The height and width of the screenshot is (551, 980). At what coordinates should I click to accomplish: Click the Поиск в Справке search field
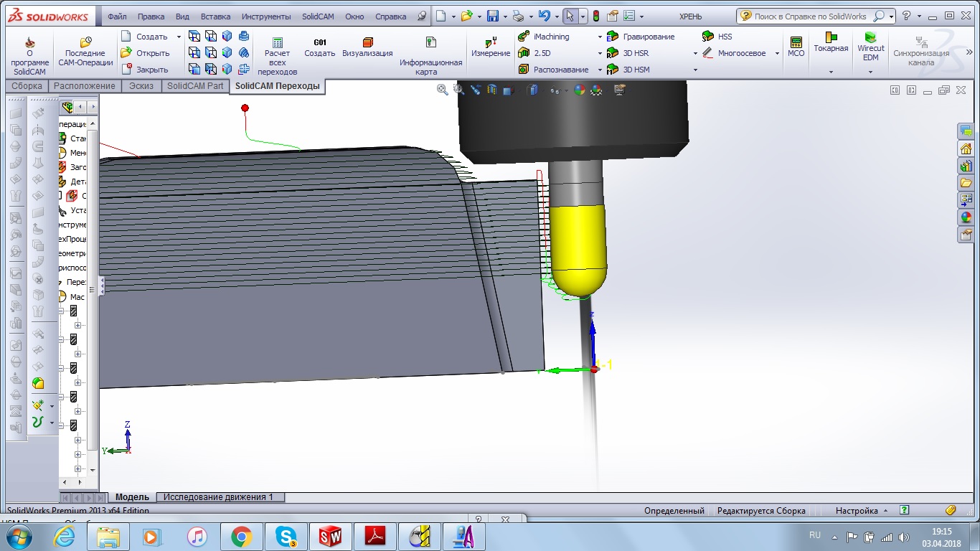coord(811,17)
